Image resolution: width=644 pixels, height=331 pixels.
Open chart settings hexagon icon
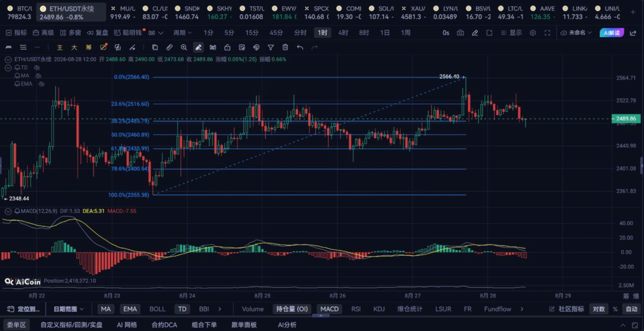533,33
